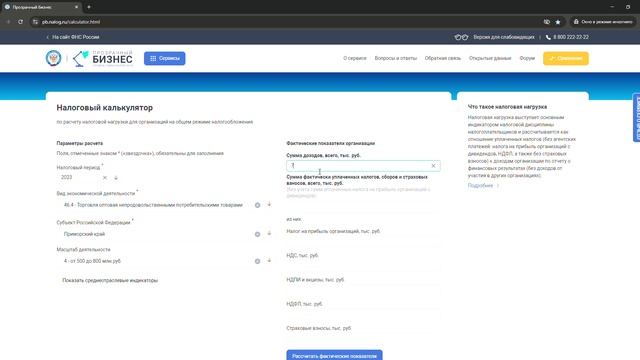Click the Сумма фактически уплаченных налогов input
The height and width of the screenshot is (360, 640).
point(363,206)
